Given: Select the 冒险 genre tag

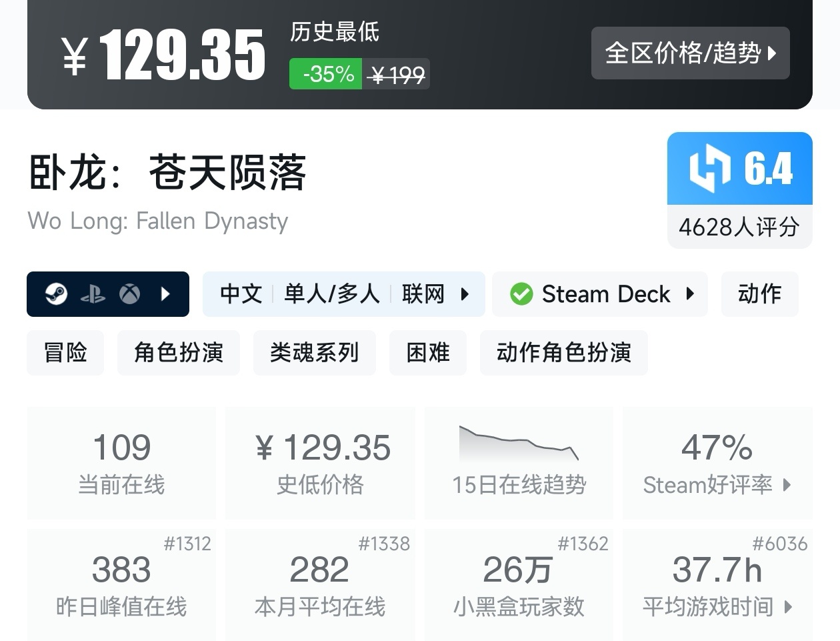Looking at the screenshot, I should click(x=65, y=352).
